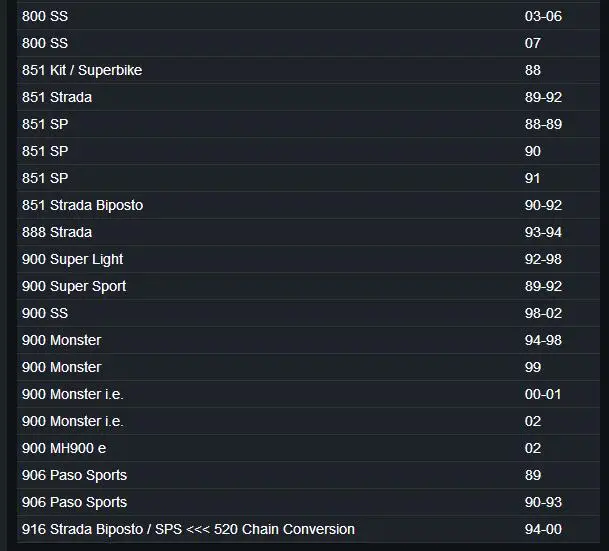
Task: Select the 98-02 year range cell
Action: pos(543,313)
